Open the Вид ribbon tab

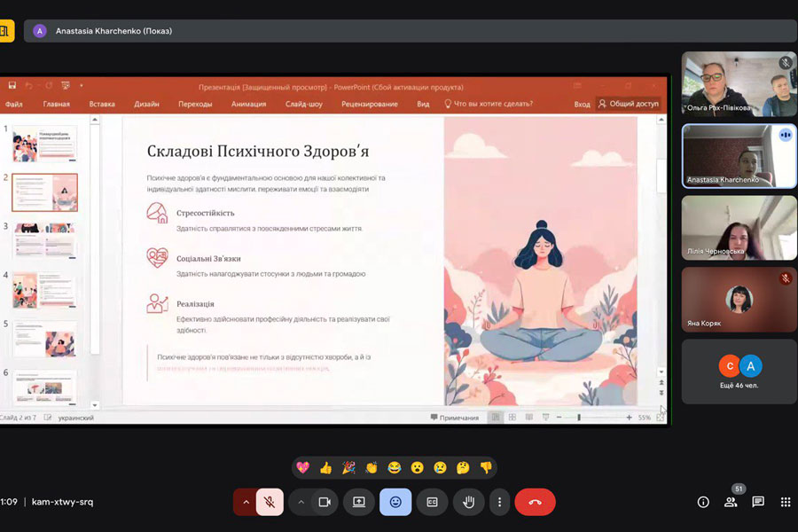click(x=423, y=104)
